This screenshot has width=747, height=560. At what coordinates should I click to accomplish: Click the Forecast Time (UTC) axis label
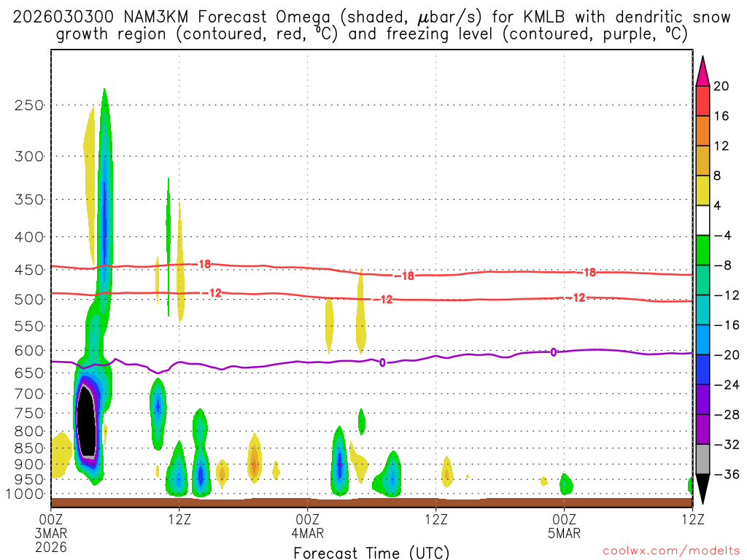click(x=371, y=553)
